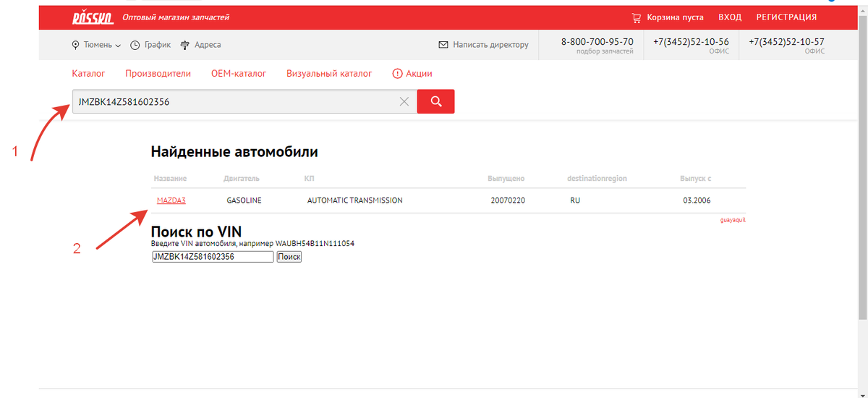The image size is (868, 398).
Task: Clear the search field with the X icon
Action: (x=404, y=102)
